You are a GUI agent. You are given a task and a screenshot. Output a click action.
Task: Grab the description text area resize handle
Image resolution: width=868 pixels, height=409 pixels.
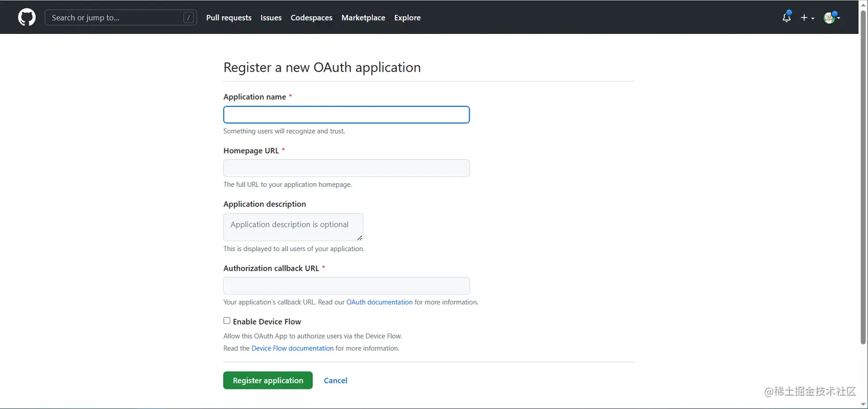pyautogui.click(x=359, y=237)
